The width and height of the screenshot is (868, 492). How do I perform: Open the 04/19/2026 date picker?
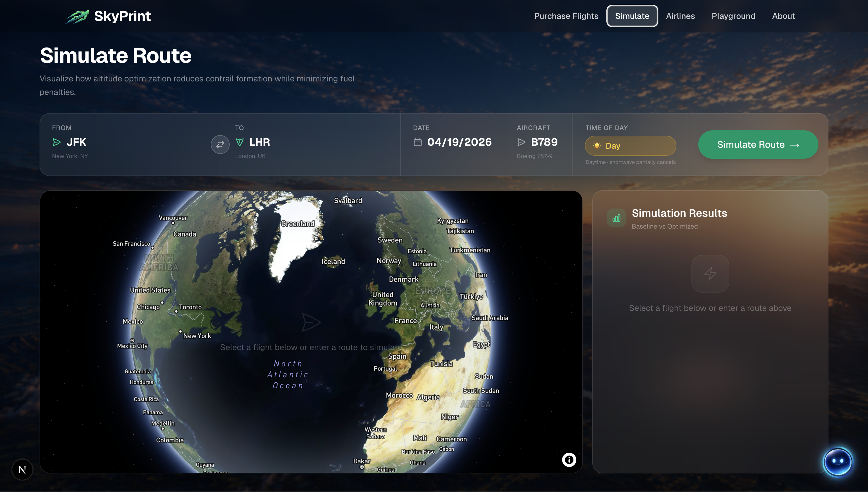[x=459, y=142]
